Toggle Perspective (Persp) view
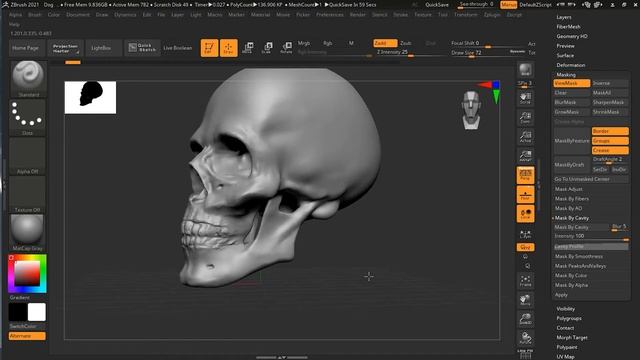 [525, 176]
